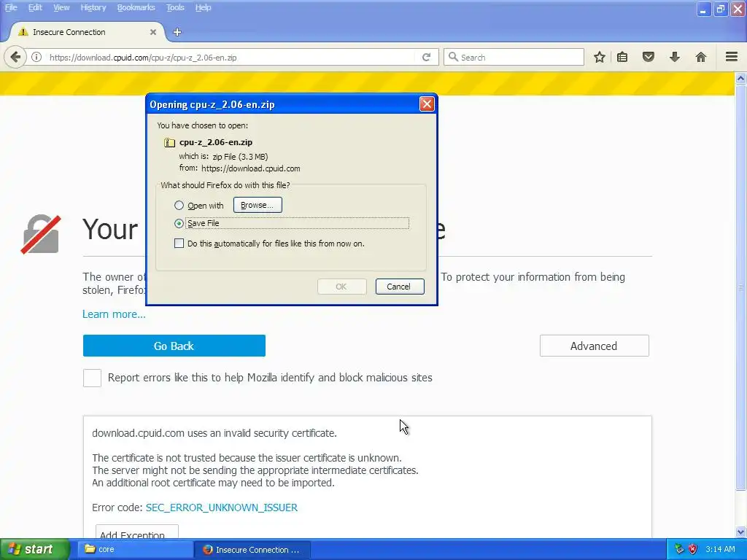The height and width of the screenshot is (560, 747).
Task: Go to home page icon
Action: coord(701,58)
